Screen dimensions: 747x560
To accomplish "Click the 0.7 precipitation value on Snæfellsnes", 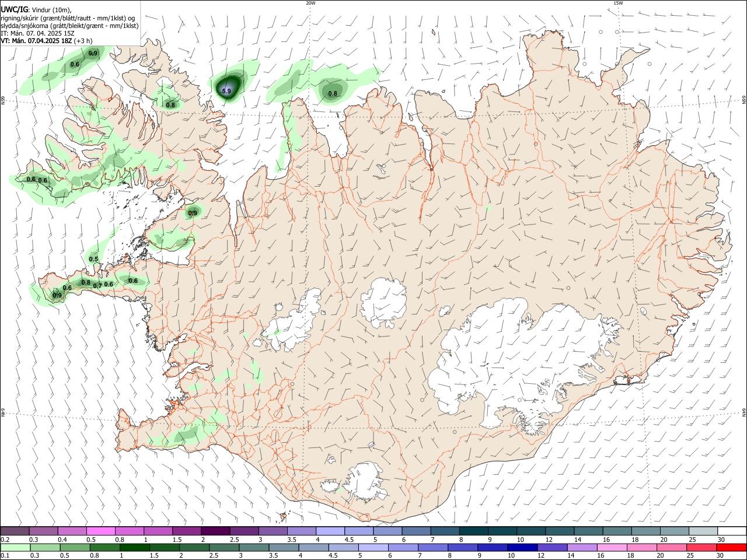I will pos(97,286).
